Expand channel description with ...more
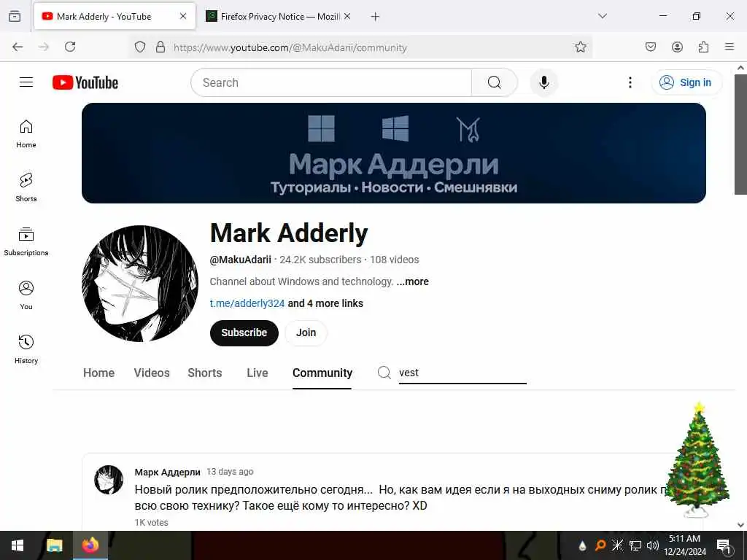The height and width of the screenshot is (560, 747). pyautogui.click(x=413, y=281)
